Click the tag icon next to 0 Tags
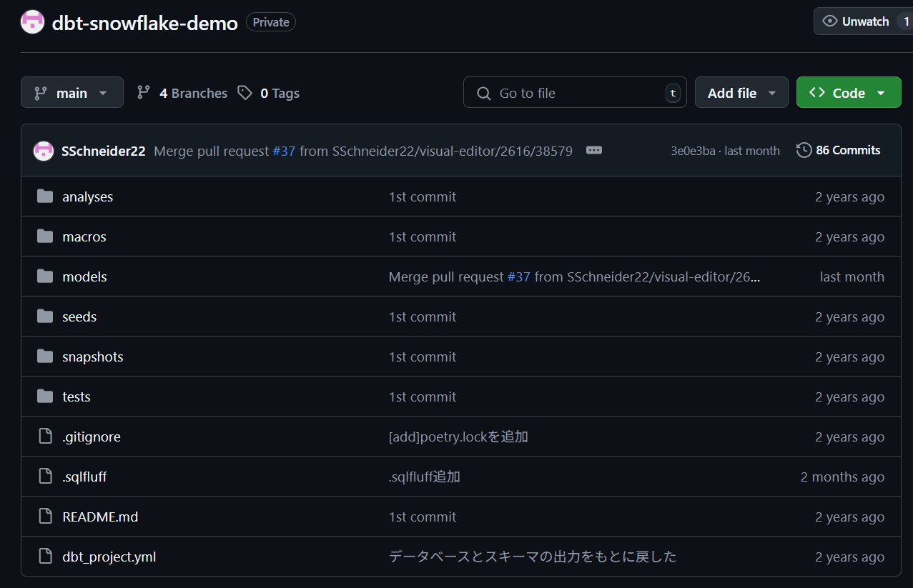 point(245,93)
